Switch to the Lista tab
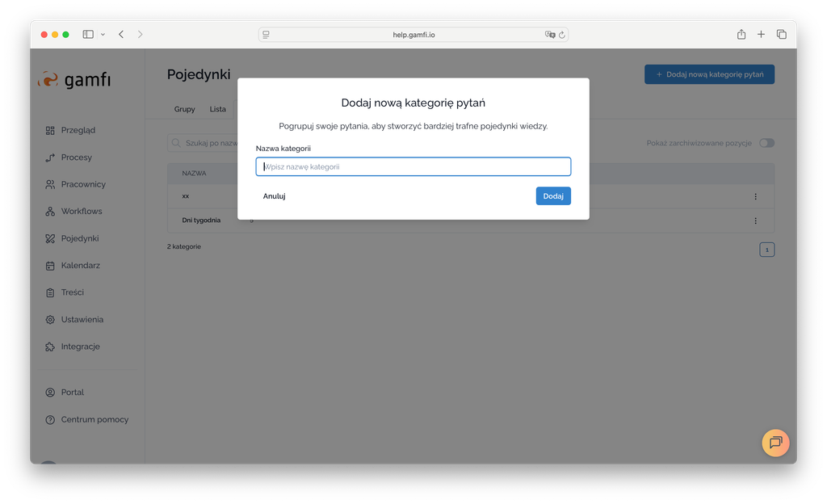The width and height of the screenshot is (827, 504). (218, 109)
